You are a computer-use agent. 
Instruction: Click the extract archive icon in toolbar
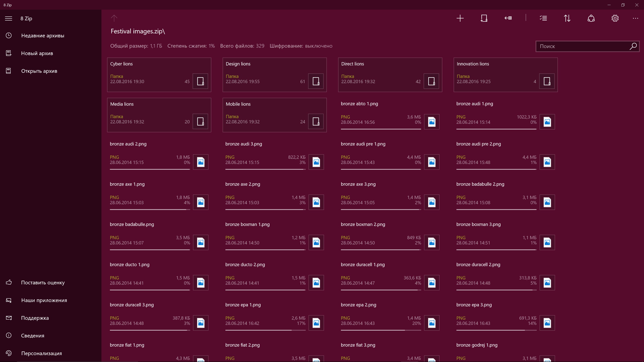(x=484, y=18)
